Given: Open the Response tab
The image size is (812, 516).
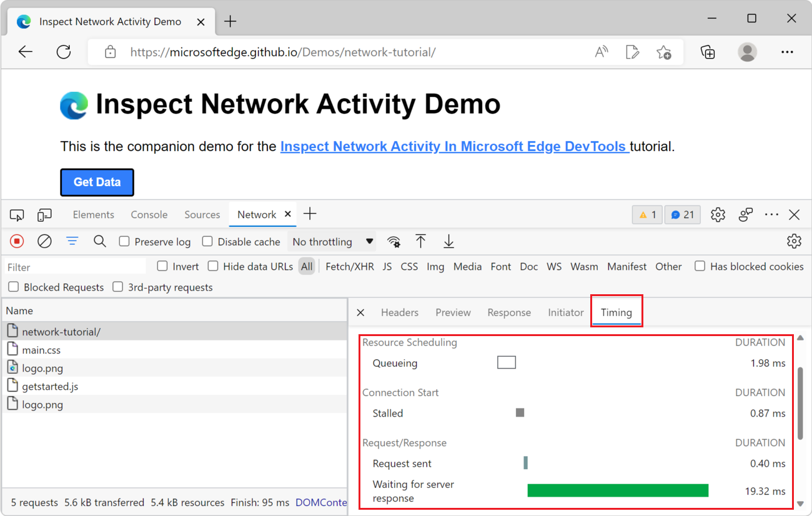Looking at the screenshot, I should pyautogui.click(x=509, y=313).
